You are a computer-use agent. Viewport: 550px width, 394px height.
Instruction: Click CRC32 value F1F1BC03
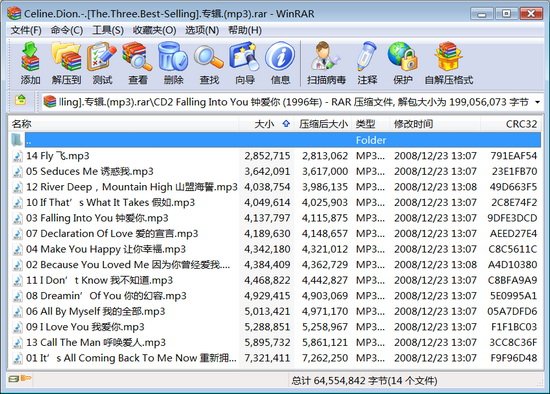tap(514, 327)
